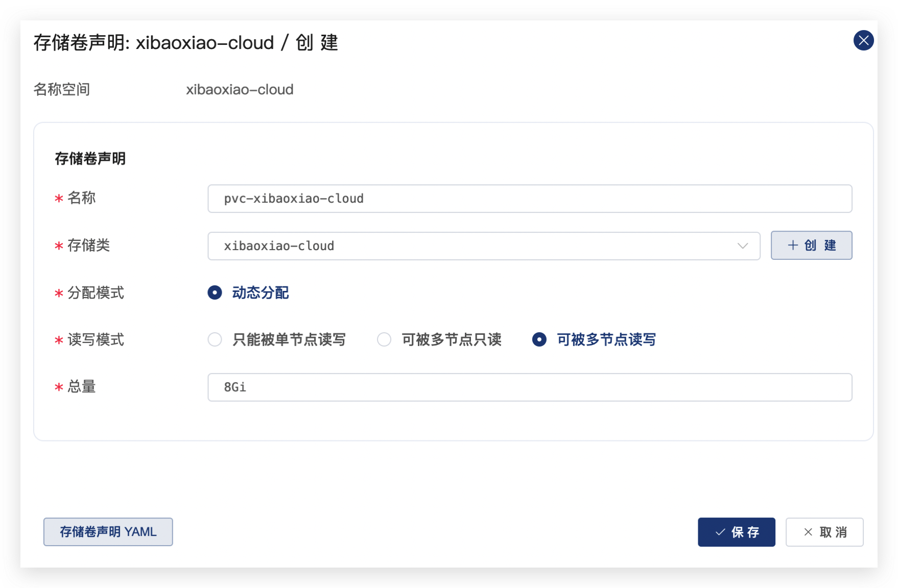The image size is (898, 588).
Task: Select 动态分配 allocation mode
Action: click(215, 292)
